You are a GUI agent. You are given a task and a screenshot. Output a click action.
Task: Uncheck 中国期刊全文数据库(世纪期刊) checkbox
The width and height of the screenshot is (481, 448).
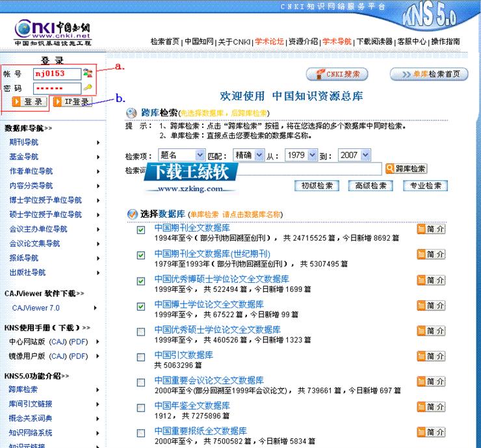(141, 256)
